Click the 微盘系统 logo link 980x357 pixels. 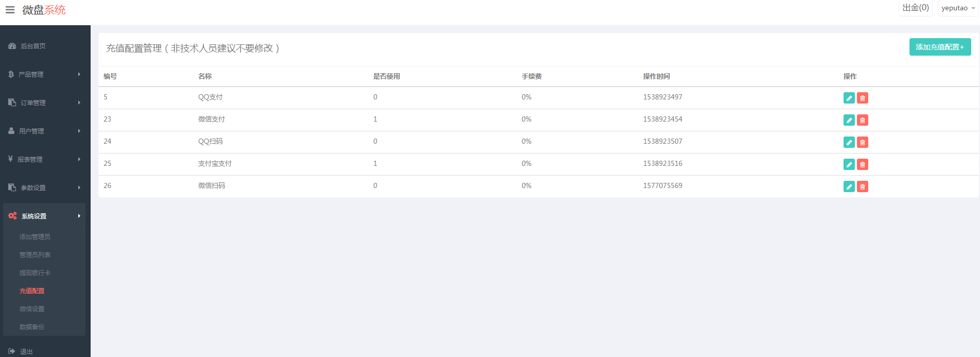[44, 10]
